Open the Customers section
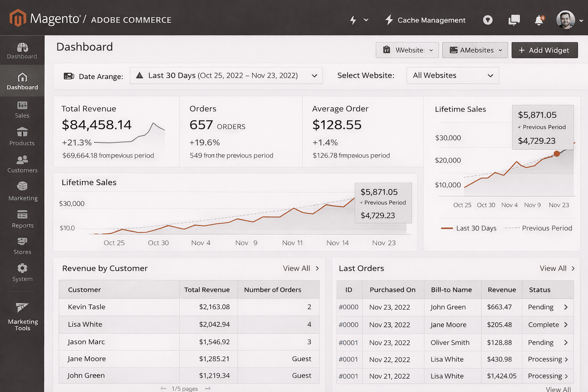 coord(22,165)
